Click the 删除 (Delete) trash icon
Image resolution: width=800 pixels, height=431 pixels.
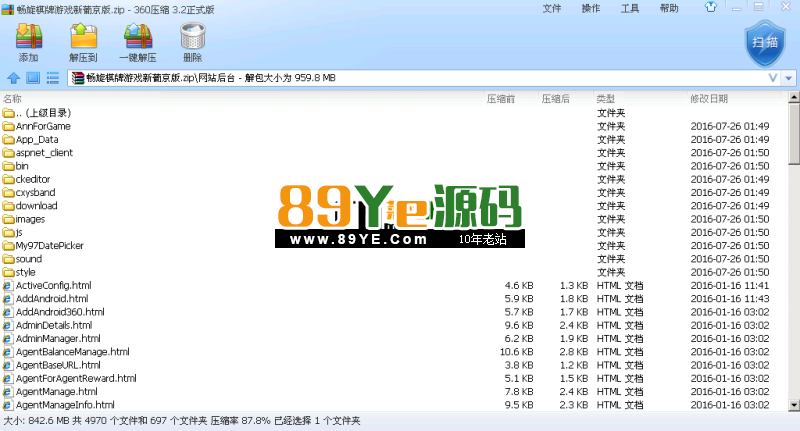tap(193, 43)
